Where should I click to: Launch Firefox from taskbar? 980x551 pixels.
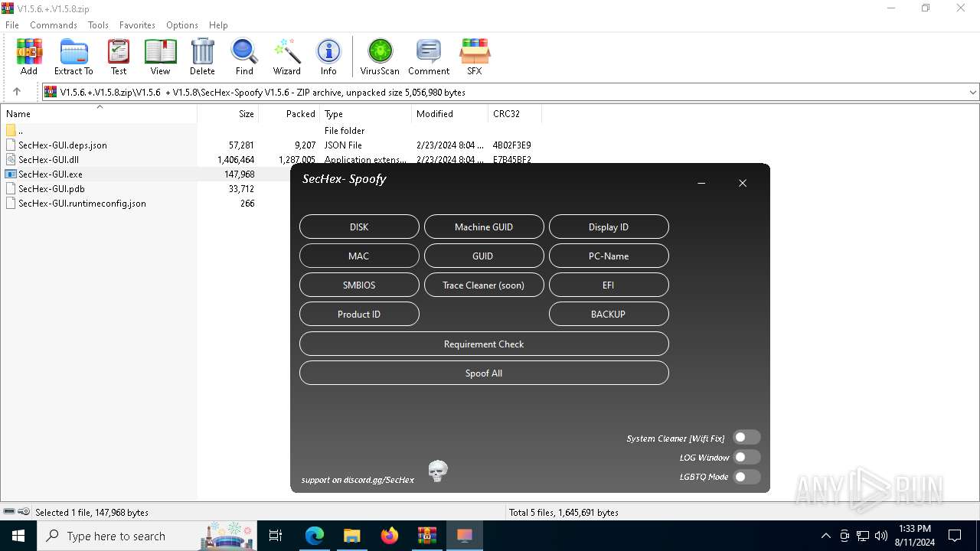389,536
